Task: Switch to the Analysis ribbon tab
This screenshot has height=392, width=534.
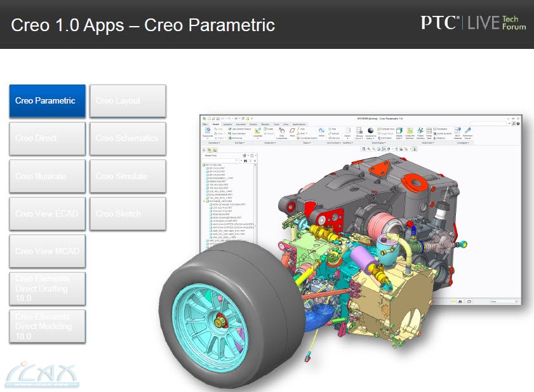Action: pyautogui.click(x=227, y=125)
